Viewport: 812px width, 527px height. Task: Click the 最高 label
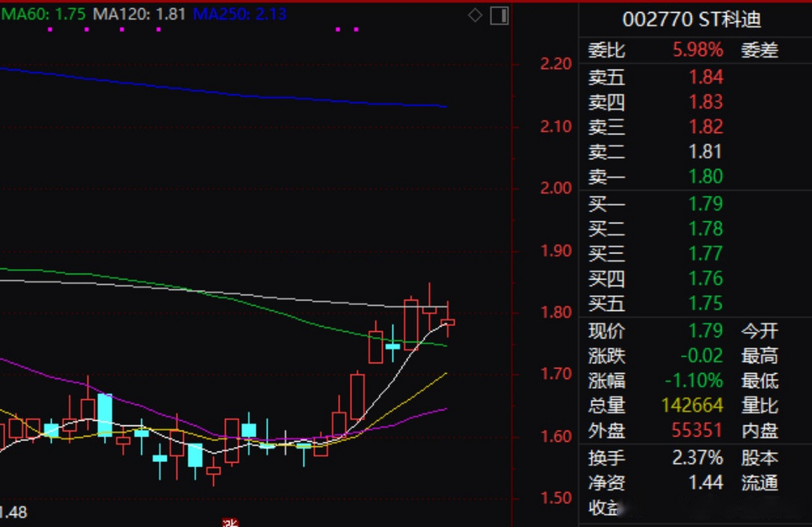760,356
